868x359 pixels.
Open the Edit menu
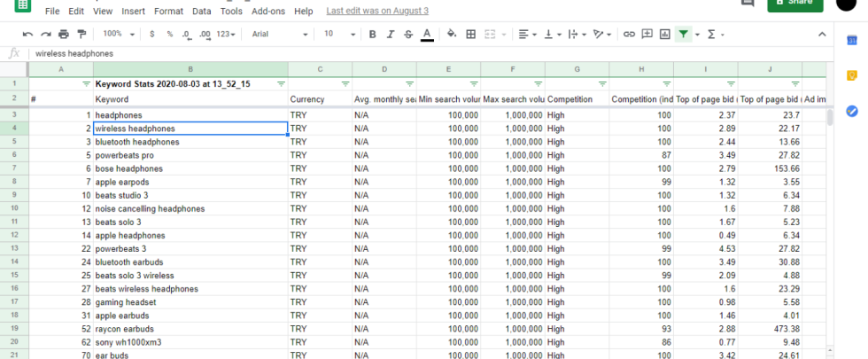[76, 11]
